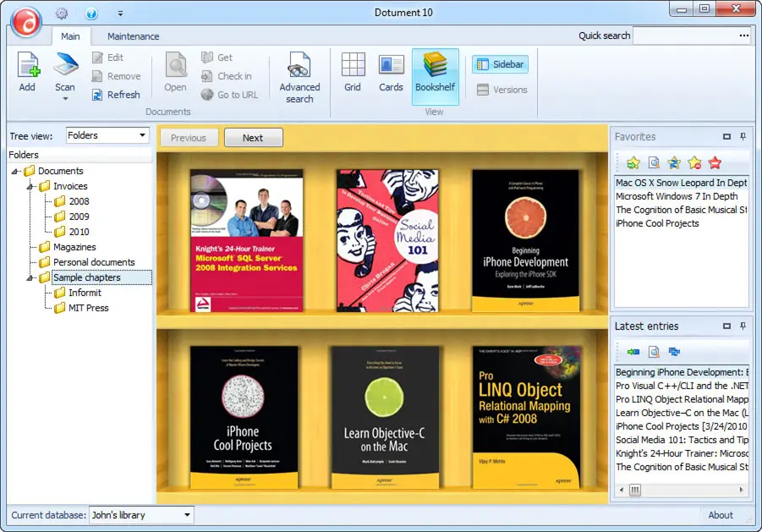Screen dimensions: 762x532
Task: Open settings via the title bar gear icon
Action: coord(62,14)
